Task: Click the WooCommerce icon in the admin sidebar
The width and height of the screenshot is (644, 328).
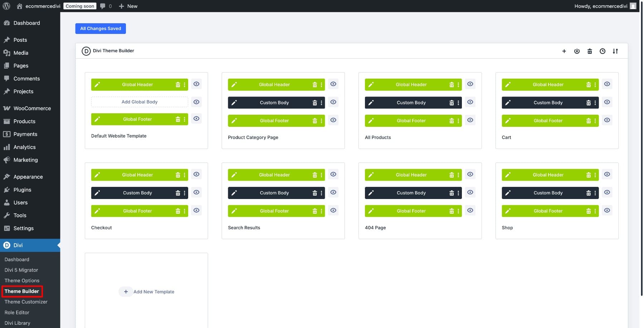Action: click(7, 108)
